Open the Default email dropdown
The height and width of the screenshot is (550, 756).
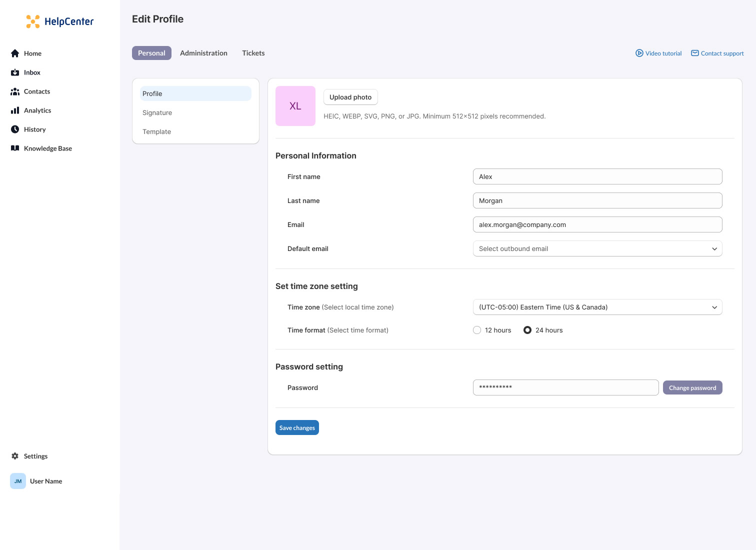pyautogui.click(x=597, y=248)
